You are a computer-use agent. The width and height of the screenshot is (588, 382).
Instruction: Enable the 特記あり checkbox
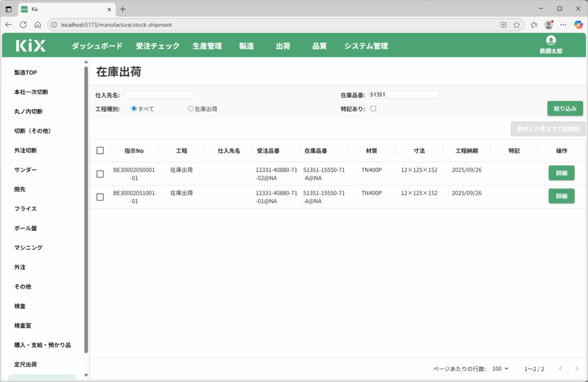(x=373, y=109)
